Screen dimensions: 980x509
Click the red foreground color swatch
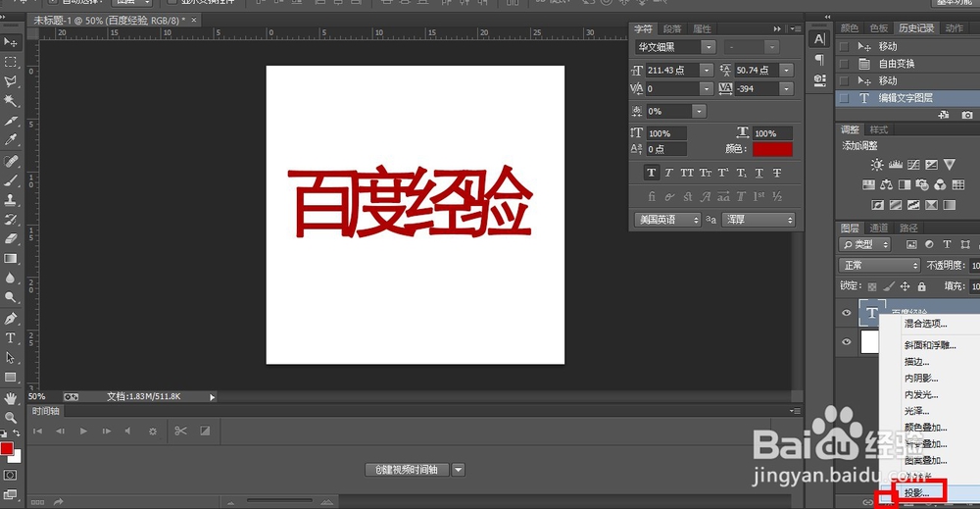(x=7, y=448)
